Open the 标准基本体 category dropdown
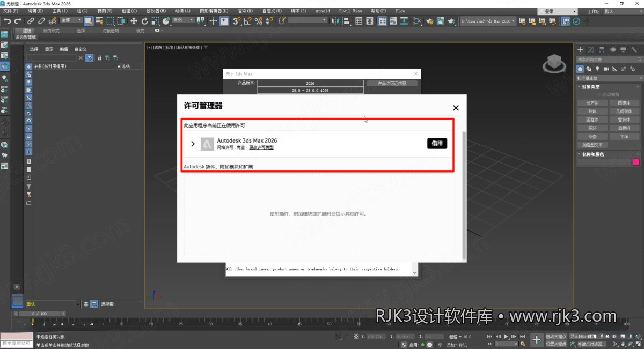The image size is (644, 349). point(609,78)
